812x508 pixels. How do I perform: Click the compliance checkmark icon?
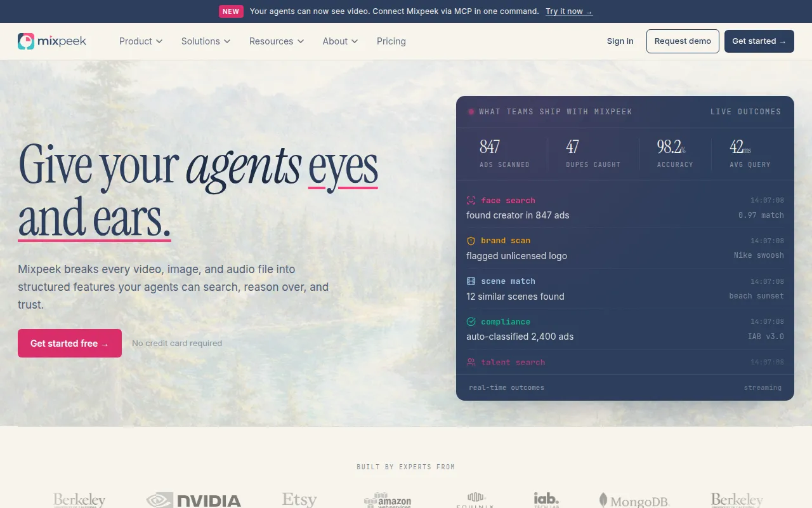(471, 322)
